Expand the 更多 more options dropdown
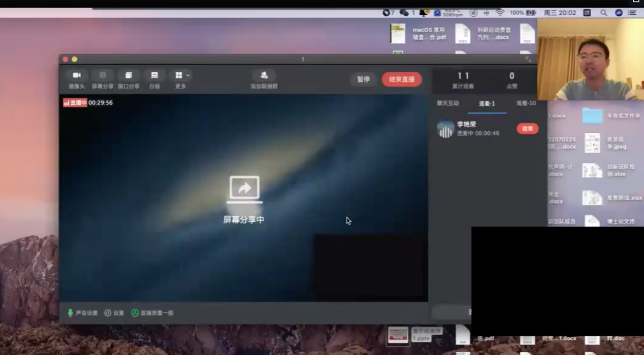The width and height of the screenshot is (644, 355). click(181, 76)
